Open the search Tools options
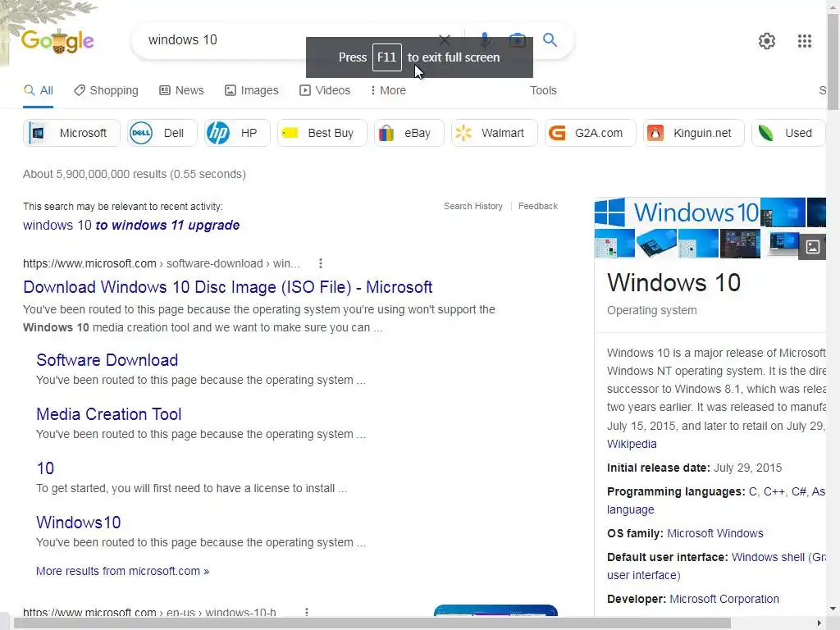The width and height of the screenshot is (840, 630). tap(543, 90)
